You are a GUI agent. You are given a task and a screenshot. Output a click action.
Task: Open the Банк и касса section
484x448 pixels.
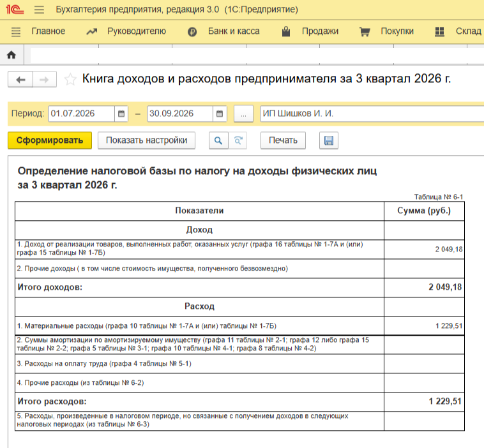(x=234, y=31)
